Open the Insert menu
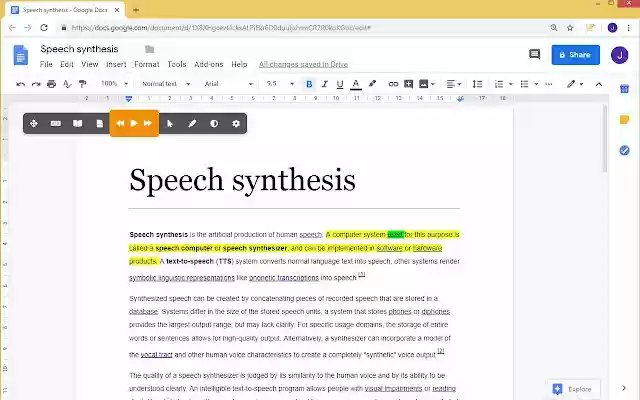 (x=116, y=64)
